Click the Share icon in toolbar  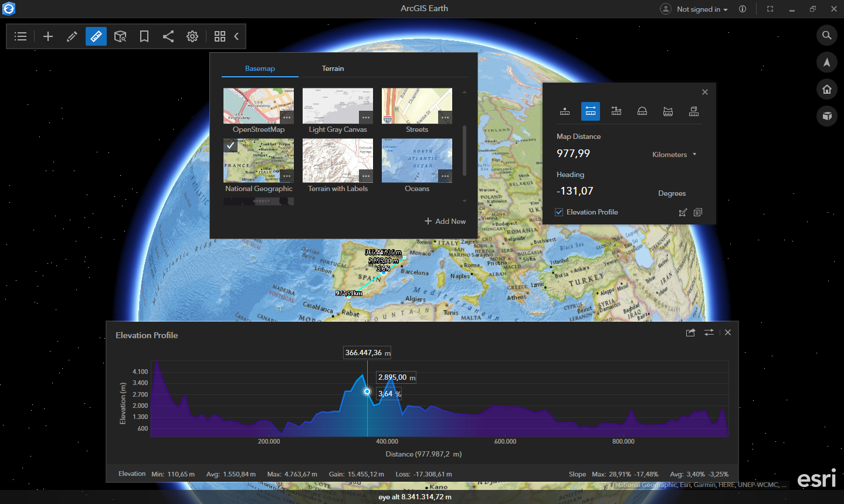coord(168,36)
